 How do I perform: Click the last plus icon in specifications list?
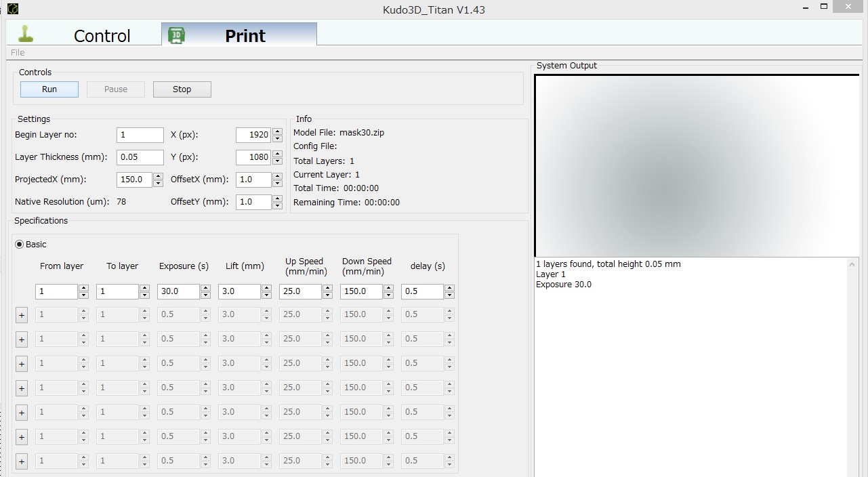click(x=21, y=461)
